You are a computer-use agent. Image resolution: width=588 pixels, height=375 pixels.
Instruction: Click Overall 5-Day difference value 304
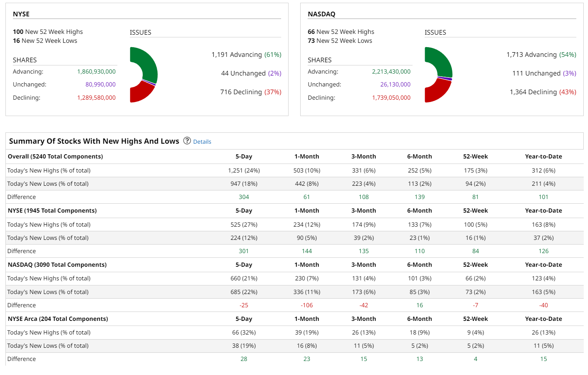click(244, 197)
